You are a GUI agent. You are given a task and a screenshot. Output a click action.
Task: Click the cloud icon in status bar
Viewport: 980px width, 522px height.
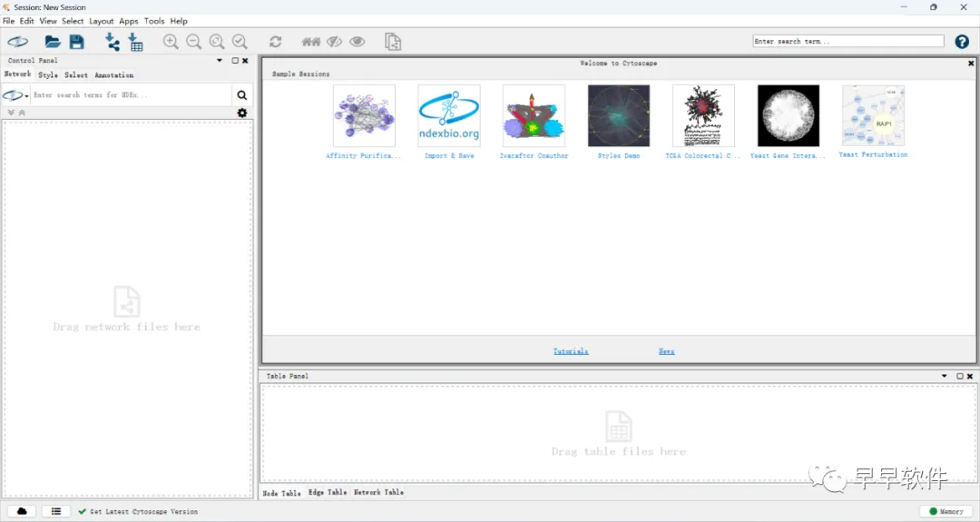[x=21, y=511]
